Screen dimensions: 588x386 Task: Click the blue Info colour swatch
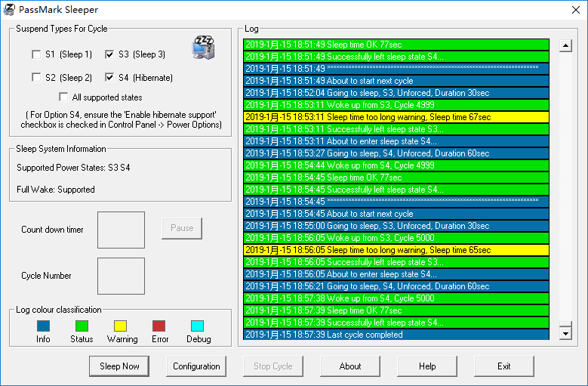[44, 326]
